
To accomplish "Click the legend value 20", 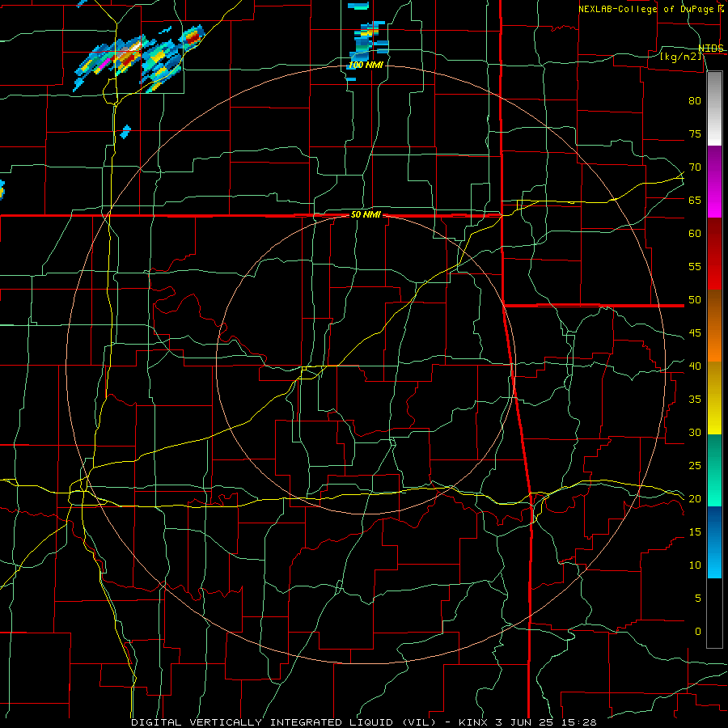I will pyautogui.click(x=695, y=498).
